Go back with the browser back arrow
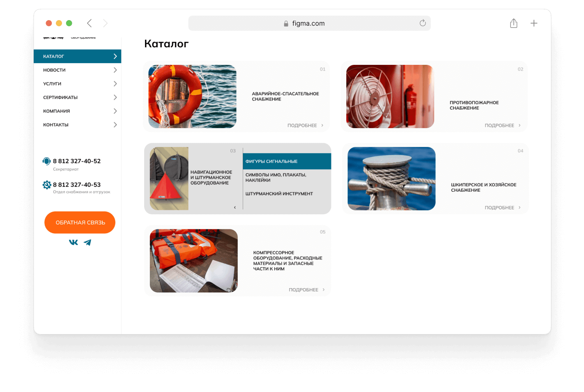The width and height of the screenshot is (584, 392). 89,23
